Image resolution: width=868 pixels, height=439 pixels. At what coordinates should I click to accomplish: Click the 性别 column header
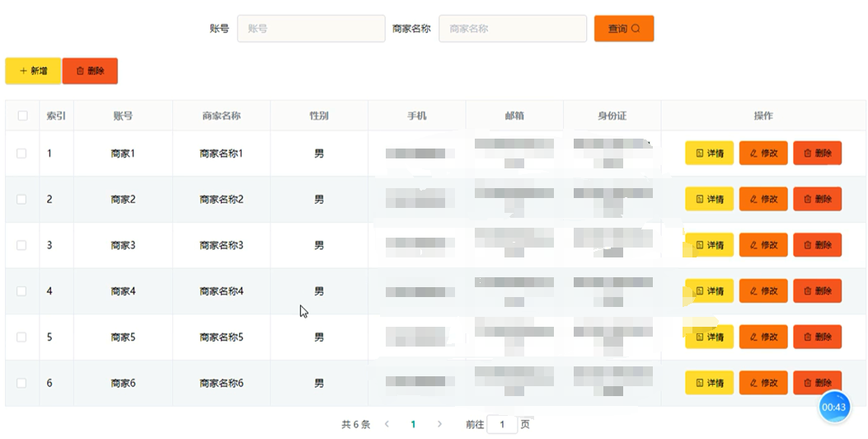coord(319,116)
